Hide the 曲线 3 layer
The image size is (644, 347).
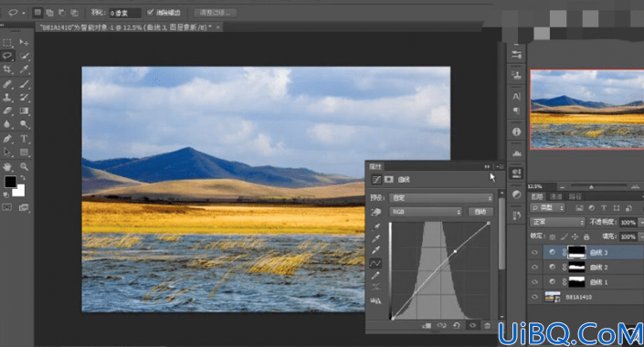click(534, 253)
